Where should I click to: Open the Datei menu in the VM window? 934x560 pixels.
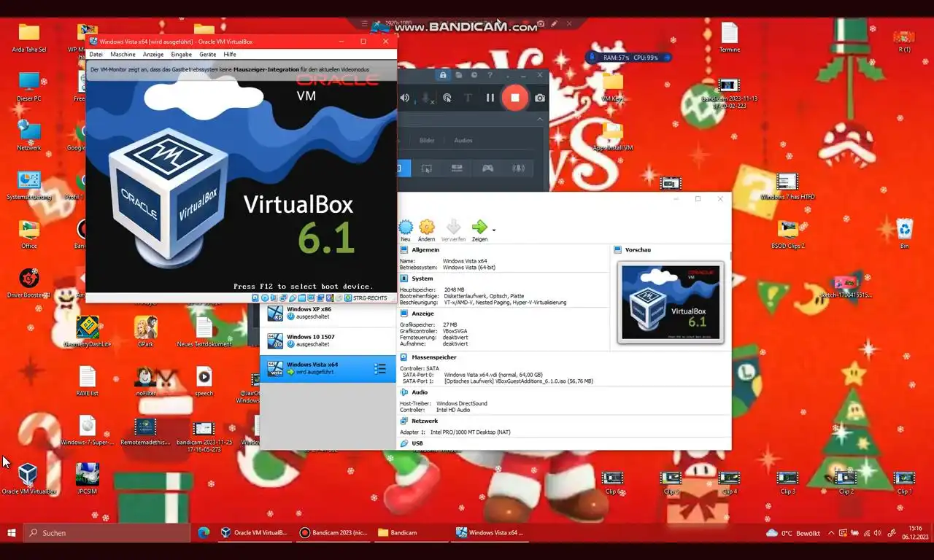point(96,55)
